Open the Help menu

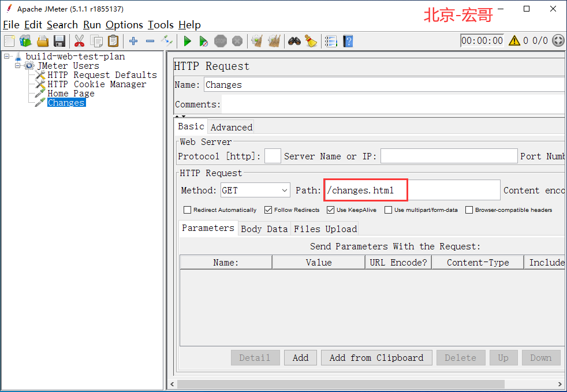189,25
